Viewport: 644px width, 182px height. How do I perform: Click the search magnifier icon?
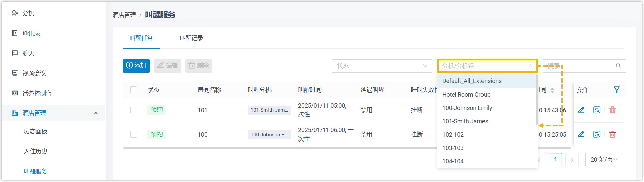(x=618, y=66)
